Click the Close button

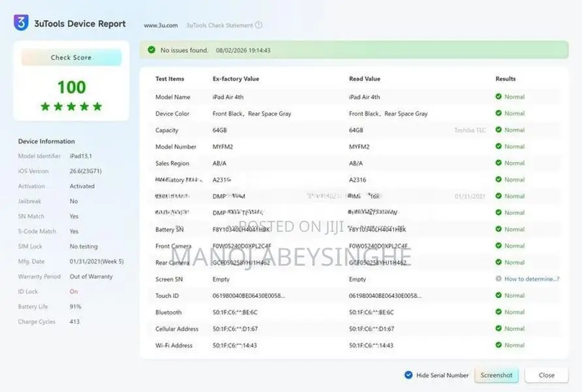546,375
